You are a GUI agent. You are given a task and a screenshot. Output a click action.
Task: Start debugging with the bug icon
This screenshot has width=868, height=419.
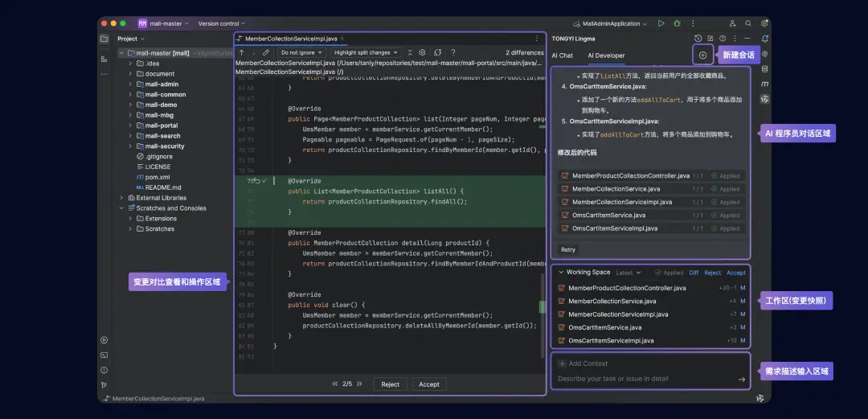(677, 24)
